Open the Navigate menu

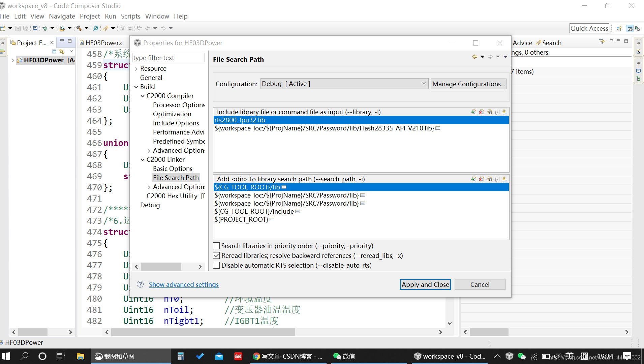(62, 16)
